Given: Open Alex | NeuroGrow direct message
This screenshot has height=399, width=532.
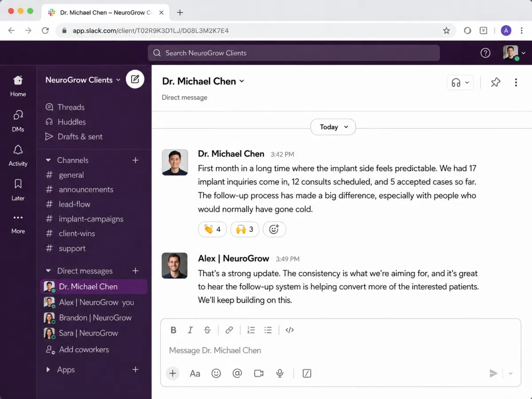Looking at the screenshot, I should pos(94,302).
